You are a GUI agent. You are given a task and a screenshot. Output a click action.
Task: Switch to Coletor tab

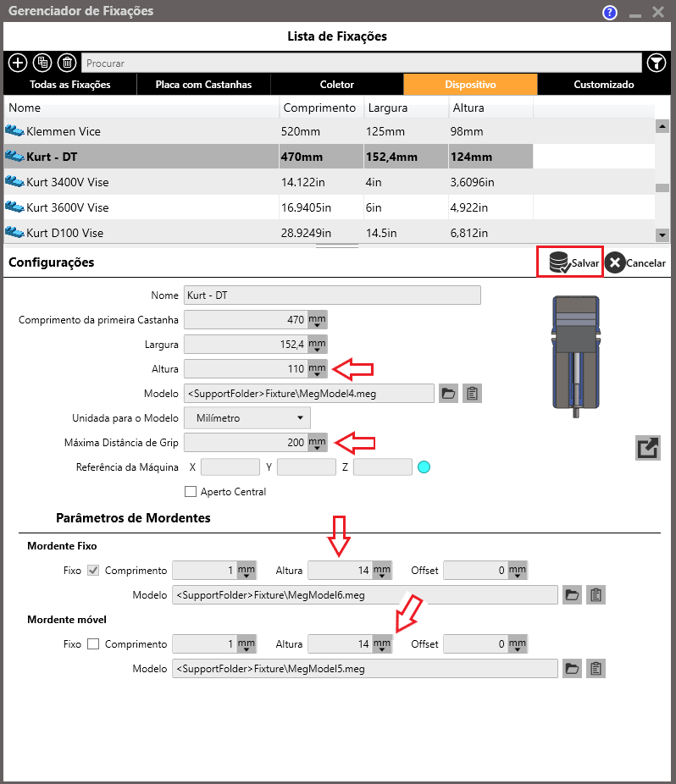point(337,85)
